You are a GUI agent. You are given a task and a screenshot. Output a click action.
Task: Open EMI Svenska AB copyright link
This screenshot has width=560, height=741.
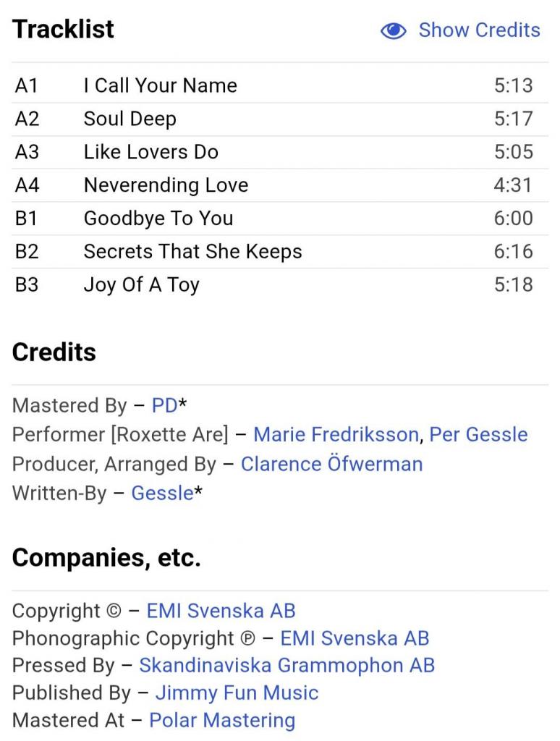tap(221, 611)
